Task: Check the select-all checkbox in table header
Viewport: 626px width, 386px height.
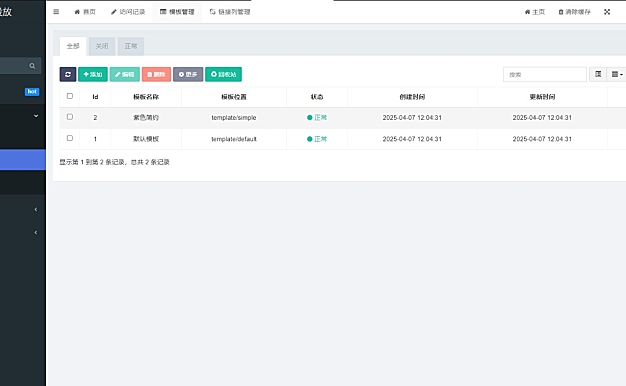Action: (x=70, y=96)
